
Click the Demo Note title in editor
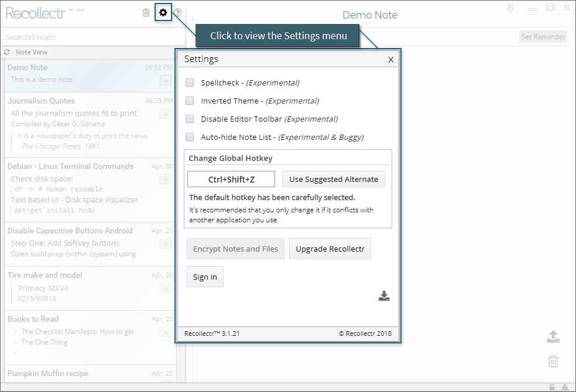pos(370,15)
